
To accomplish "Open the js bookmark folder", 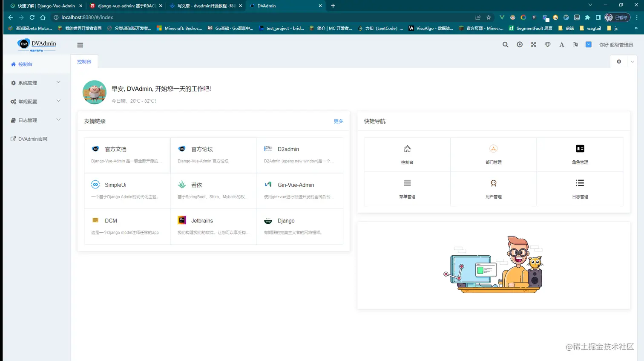I will (612, 28).
